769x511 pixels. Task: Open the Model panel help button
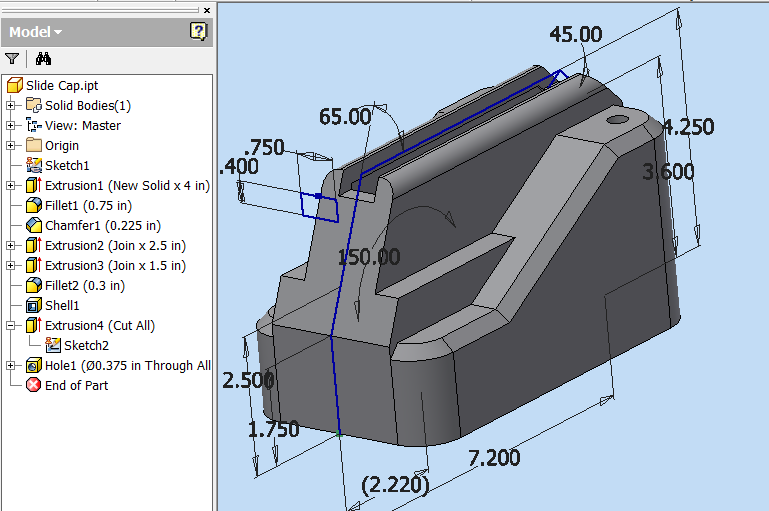(198, 32)
